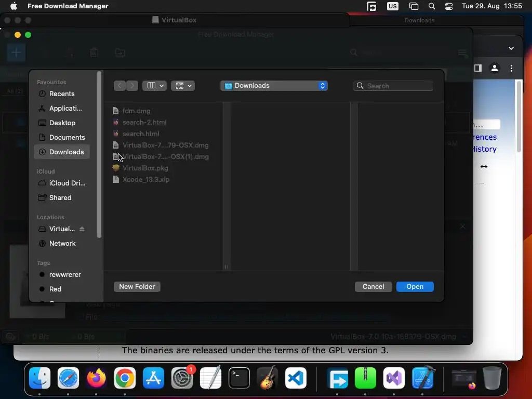Viewport: 532px width, 399px height.
Task: Eject the VirtualBox volume
Action: click(x=82, y=229)
